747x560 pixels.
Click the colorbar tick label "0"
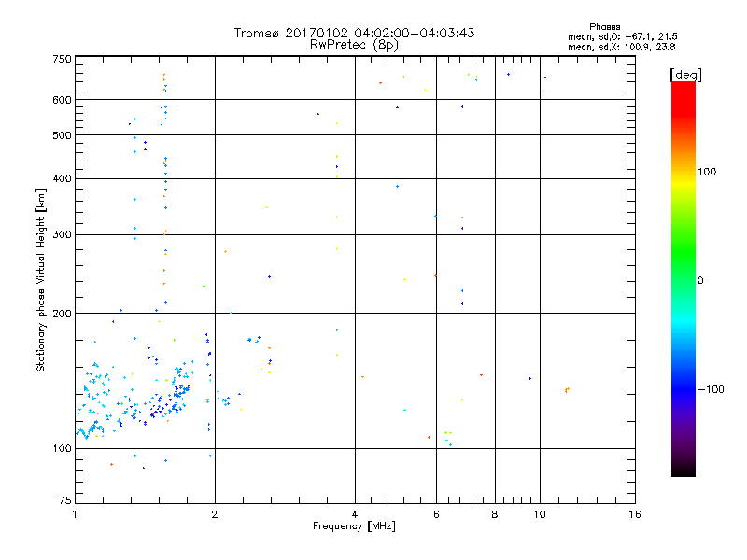[700, 281]
